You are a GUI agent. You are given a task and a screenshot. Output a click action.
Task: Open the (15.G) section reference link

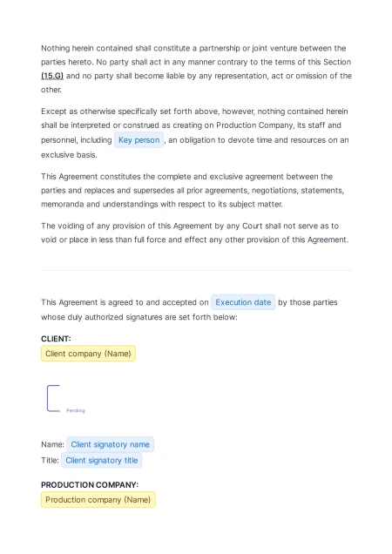[52, 76]
